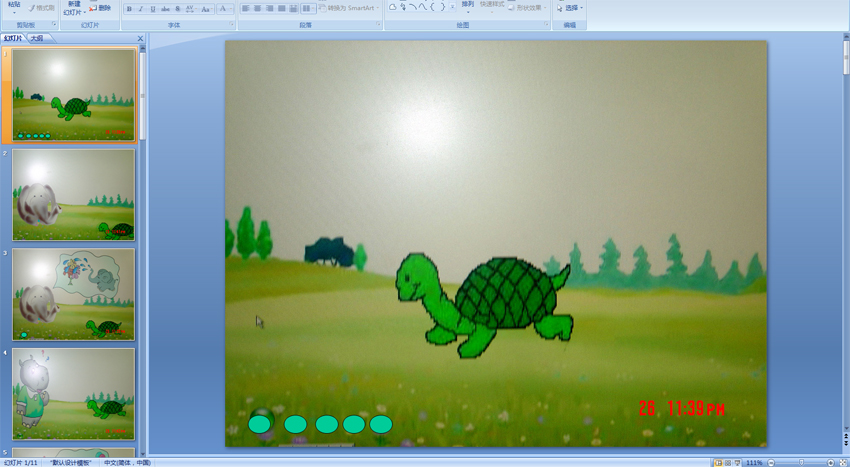Image resolution: width=850 pixels, height=467 pixels.
Task: Click the zoom slider track
Action: (801, 463)
